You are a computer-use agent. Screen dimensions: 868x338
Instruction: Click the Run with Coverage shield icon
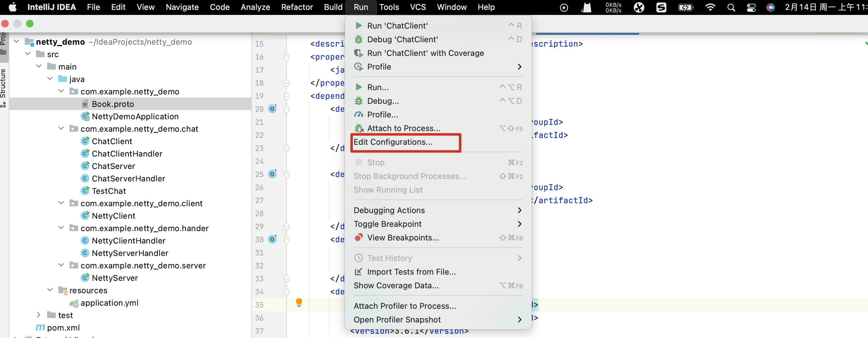pos(359,53)
